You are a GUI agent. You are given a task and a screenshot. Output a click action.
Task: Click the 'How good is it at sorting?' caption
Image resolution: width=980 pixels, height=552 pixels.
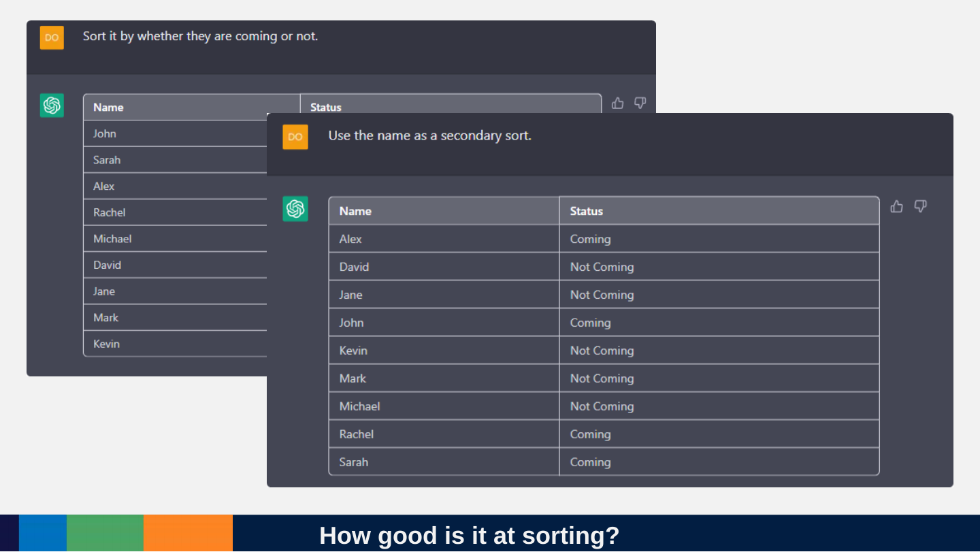tap(470, 536)
